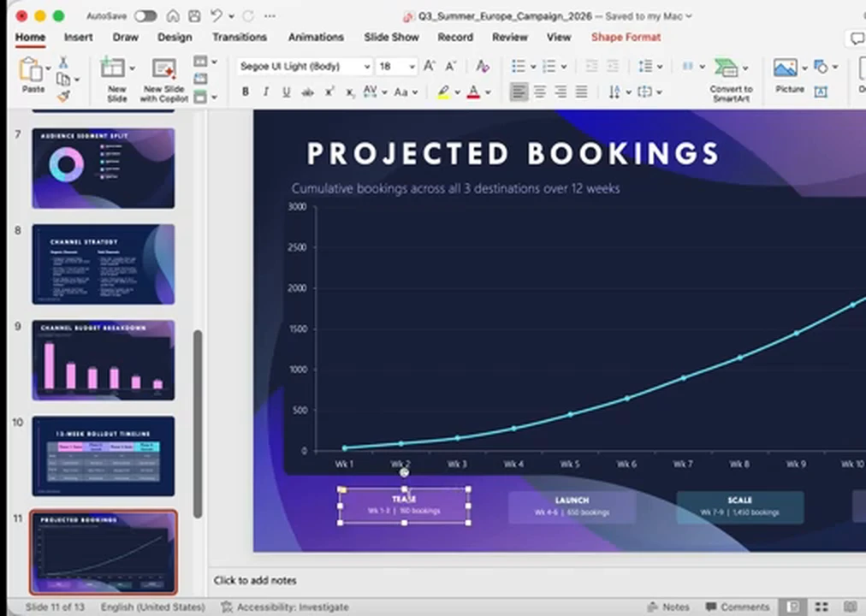Screen dimensions: 866x616
Task: Apply superscript formatting
Action: pyautogui.click(x=329, y=92)
